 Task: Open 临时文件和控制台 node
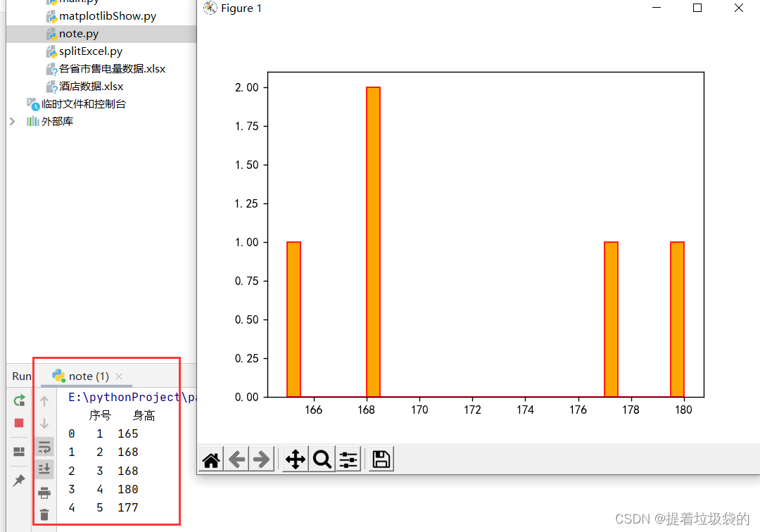[x=83, y=103]
